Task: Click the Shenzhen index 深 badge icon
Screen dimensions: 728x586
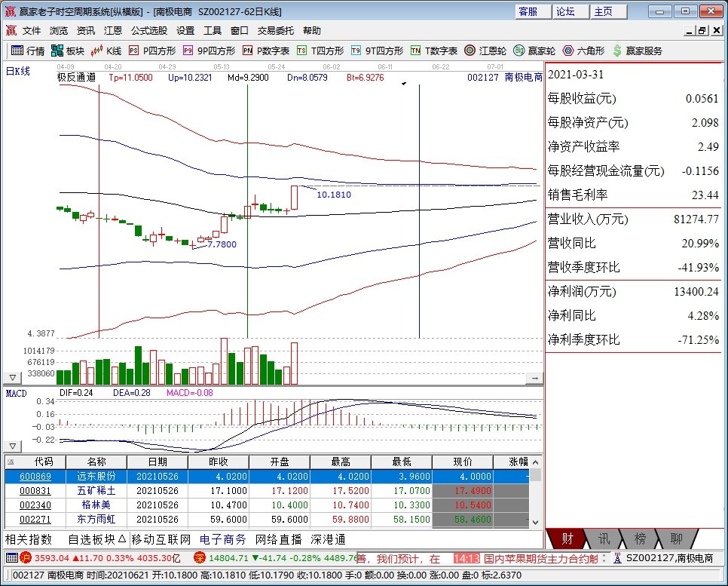Action: (x=200, y=557)
